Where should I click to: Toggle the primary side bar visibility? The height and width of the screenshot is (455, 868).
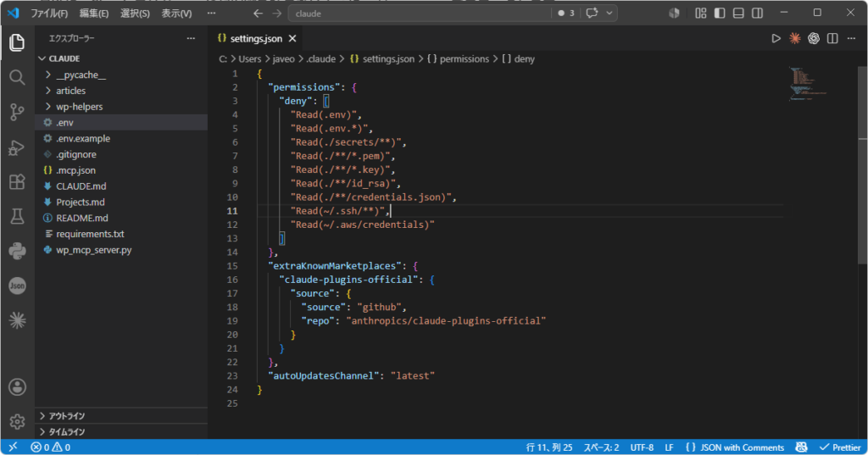720,13
